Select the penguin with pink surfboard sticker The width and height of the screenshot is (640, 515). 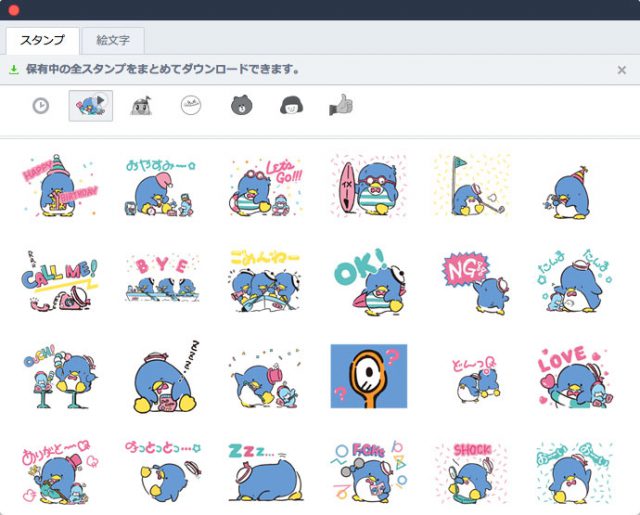tap(369, 186)
